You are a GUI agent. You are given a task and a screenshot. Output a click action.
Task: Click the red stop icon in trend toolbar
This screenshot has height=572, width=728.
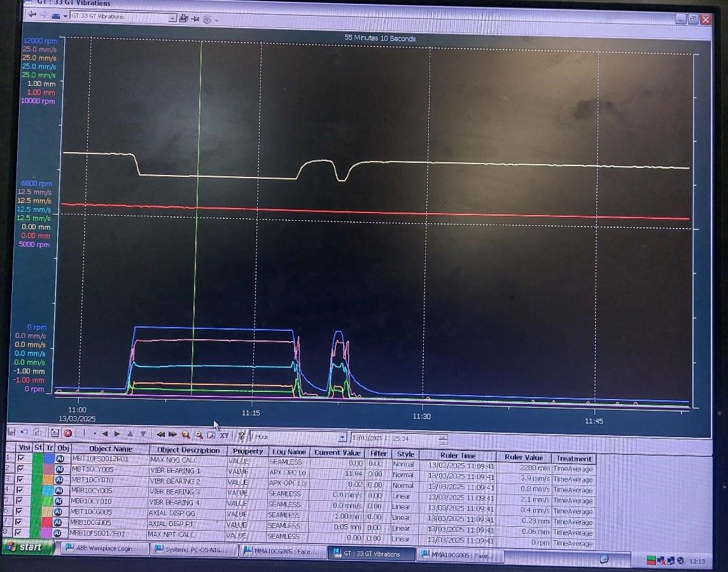pyautogui.click(x=67, y=433)
